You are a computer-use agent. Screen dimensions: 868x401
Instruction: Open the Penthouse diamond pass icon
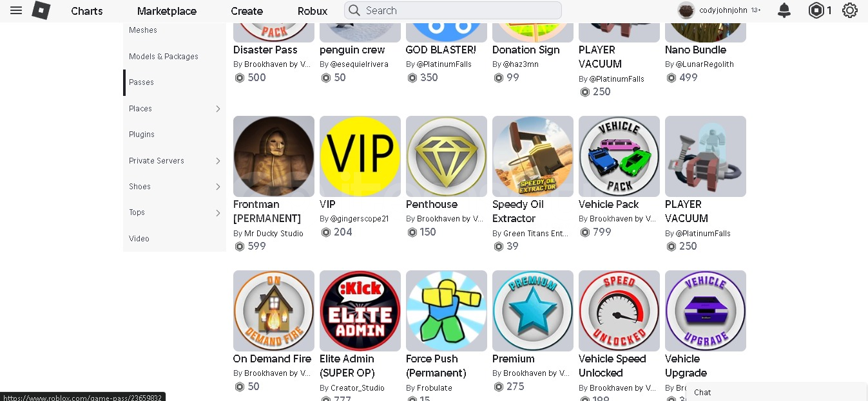[447, 156]
